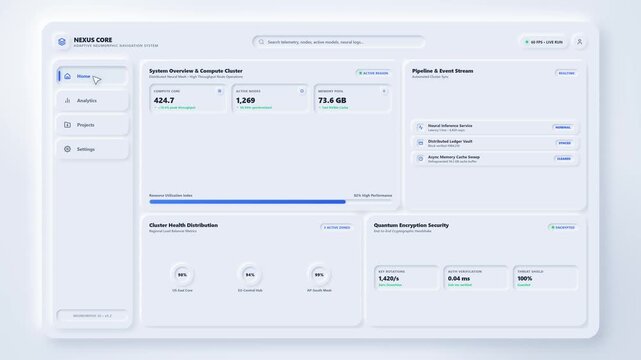The height and width of the screenshot is (360, 641).
Task: Click the 82% High Performance label
Action: tap(372, 195)
